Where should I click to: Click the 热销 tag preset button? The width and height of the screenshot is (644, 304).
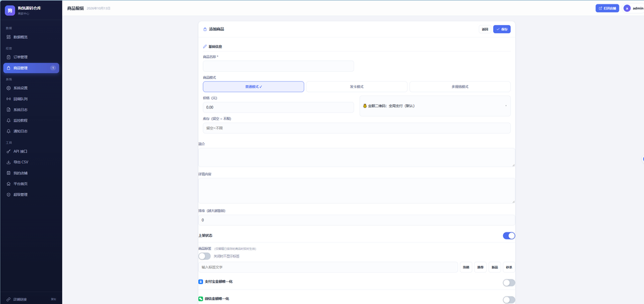tap(466, 267)
